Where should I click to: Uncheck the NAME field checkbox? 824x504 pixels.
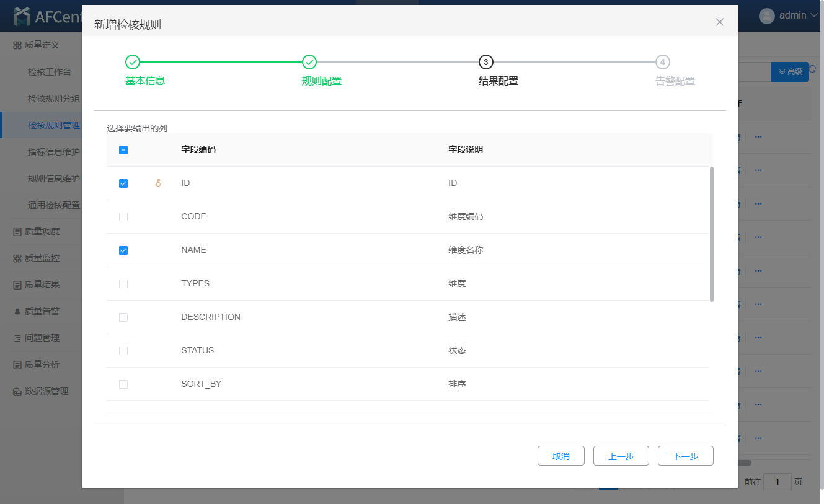coord(123,250)
